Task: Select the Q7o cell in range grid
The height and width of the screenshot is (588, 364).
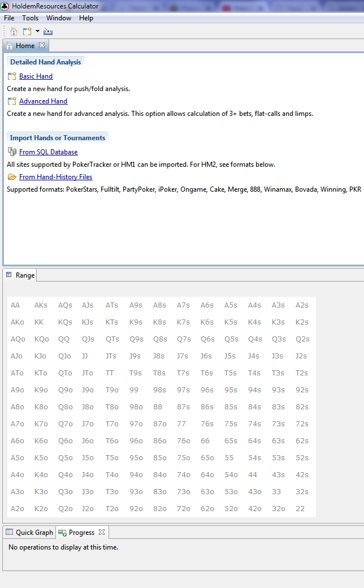Action: click(65, 423)
